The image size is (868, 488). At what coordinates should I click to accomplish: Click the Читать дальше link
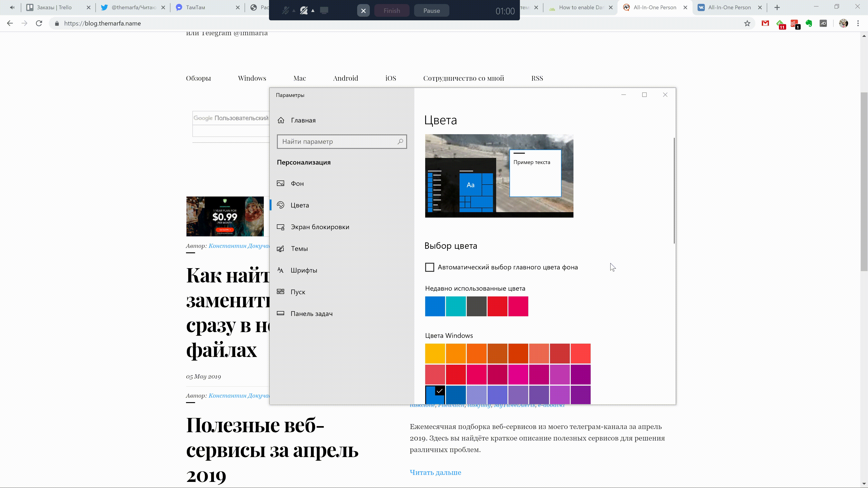pyautogui.click(x=435, y=472)
